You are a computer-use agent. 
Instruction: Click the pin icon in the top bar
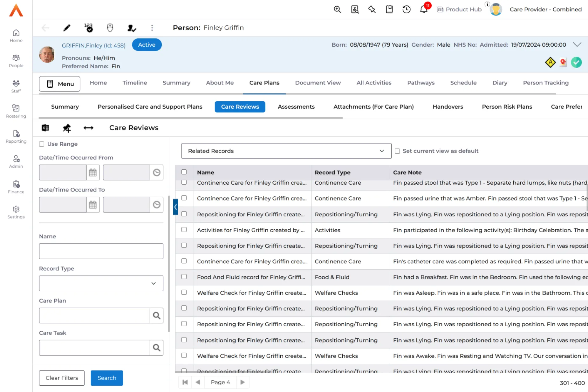(x=372, y=10)
